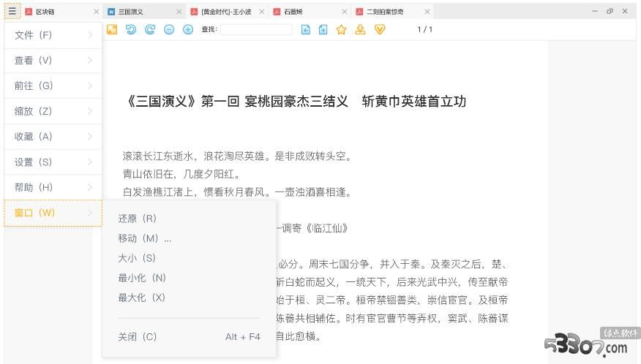Image resolution: width=641 pixels, height=364 pixels.
Task: Minimize the reader window
Action: pyautogui.click(x=595, y=12)
